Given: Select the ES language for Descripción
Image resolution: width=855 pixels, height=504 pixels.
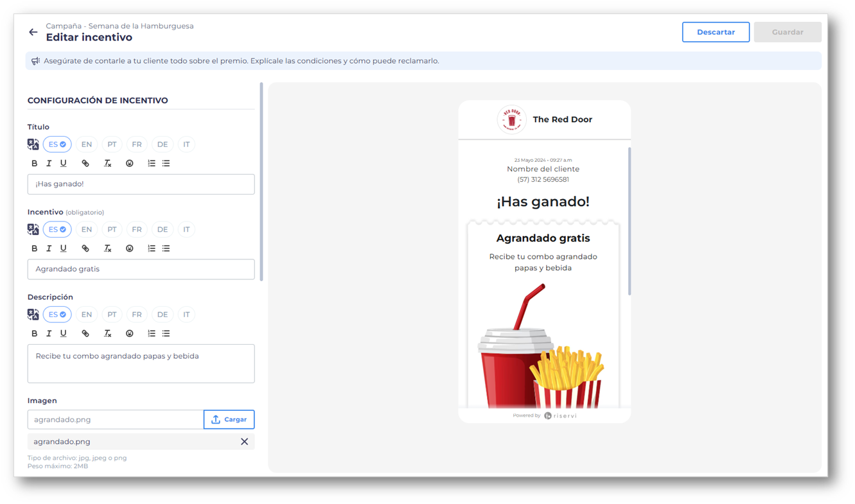Looking at the screenshot, I should click(57, 315).
